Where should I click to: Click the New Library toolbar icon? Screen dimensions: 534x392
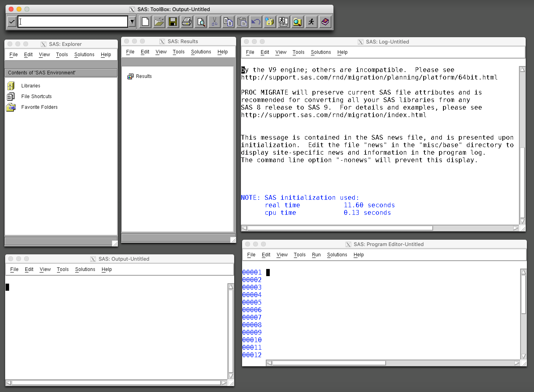tap(270, 22)
